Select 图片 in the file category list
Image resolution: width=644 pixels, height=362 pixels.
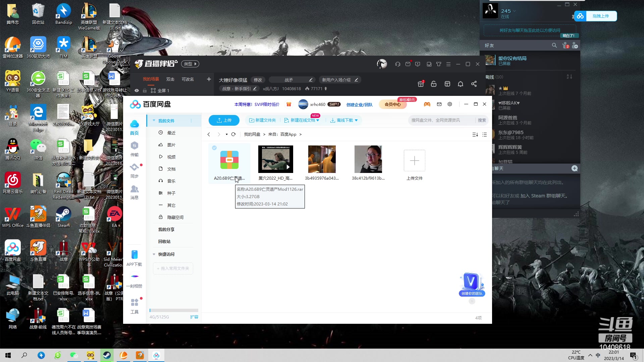pyautogui.click(x=171, y=145)
